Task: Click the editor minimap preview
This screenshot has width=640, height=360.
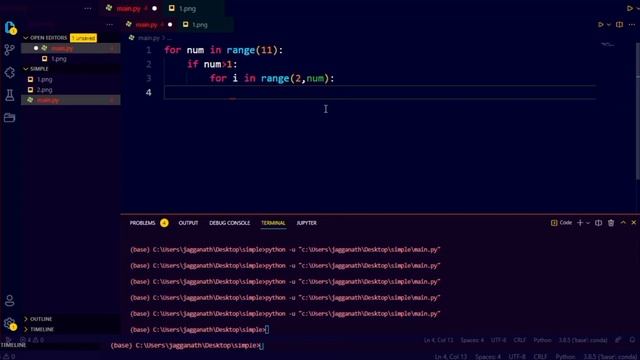Action: tap(607, 44)
